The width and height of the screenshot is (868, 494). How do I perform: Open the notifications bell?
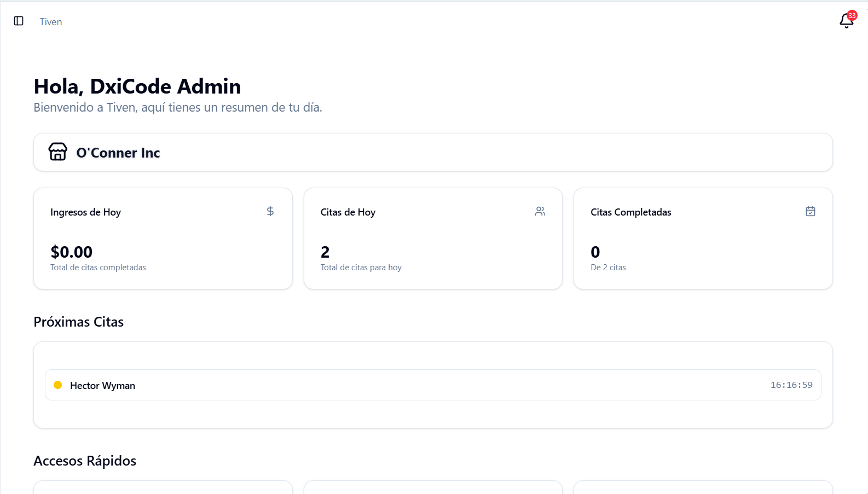pyautogui.click(x=846, y=21)
